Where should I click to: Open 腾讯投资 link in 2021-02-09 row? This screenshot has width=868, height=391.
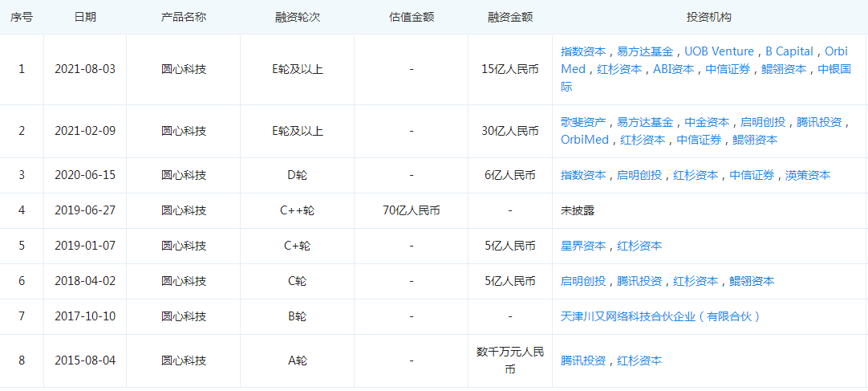[819, 122]
